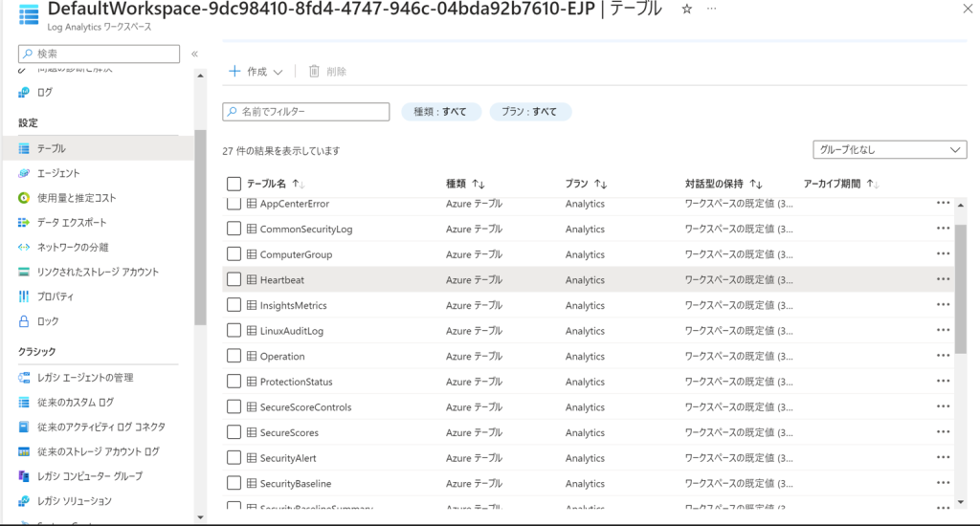Screen dimensions: 980x526
Task: Open ellipsis menu for Operation row
Action: [943, 356]
